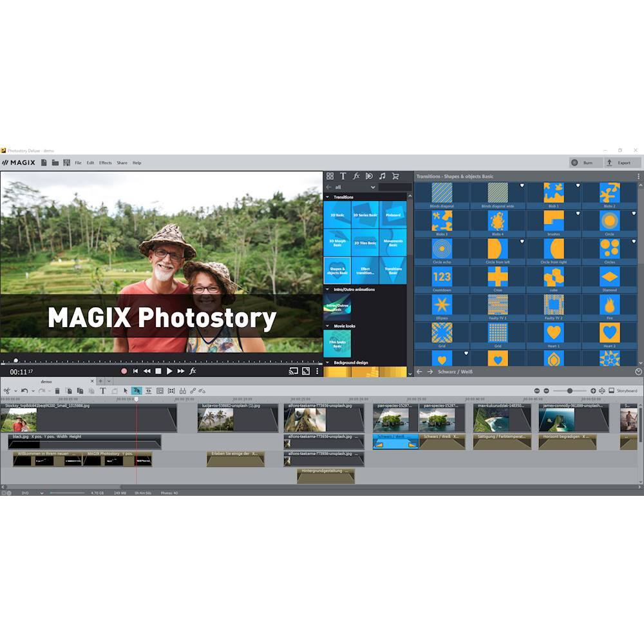Expand the dropdown arrow beside the scissors tool
Screen dimensions: 644x644
click(x=15, y=391)
